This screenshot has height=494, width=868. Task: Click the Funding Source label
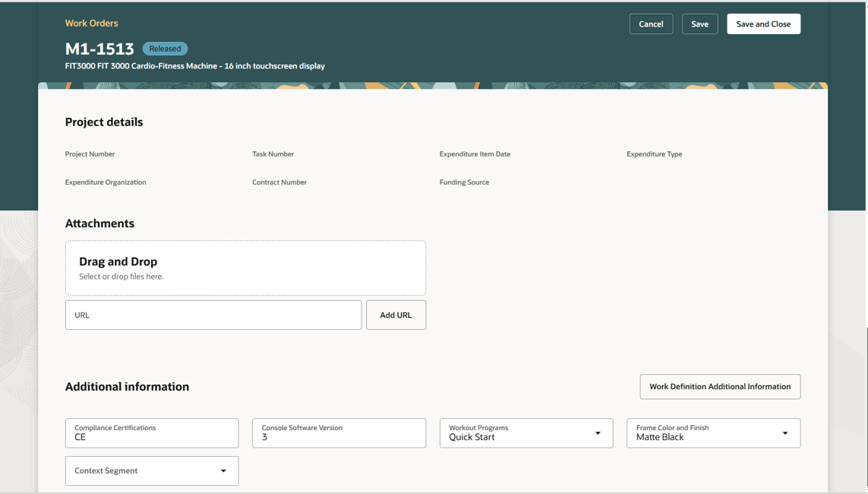pos(465,182)
